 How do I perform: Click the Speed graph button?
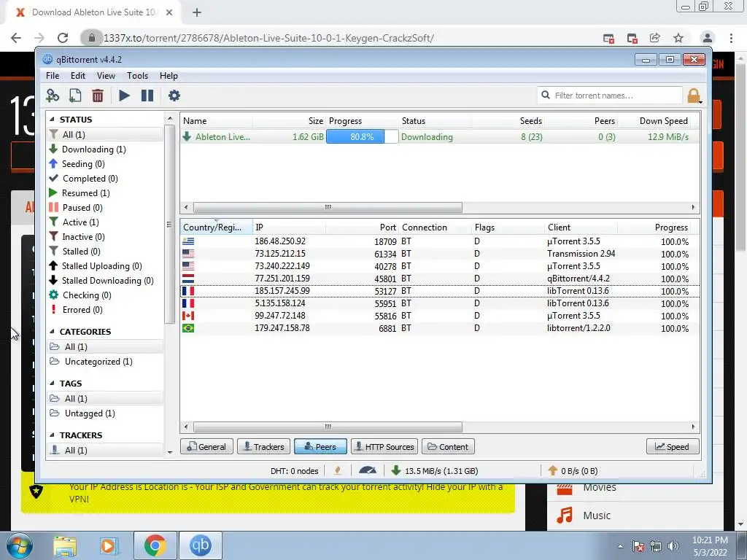(x=672, y=447)
